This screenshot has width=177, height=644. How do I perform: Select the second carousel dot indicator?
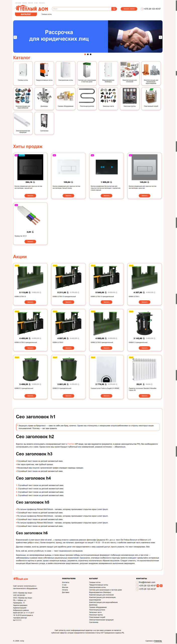coord(88,54)
